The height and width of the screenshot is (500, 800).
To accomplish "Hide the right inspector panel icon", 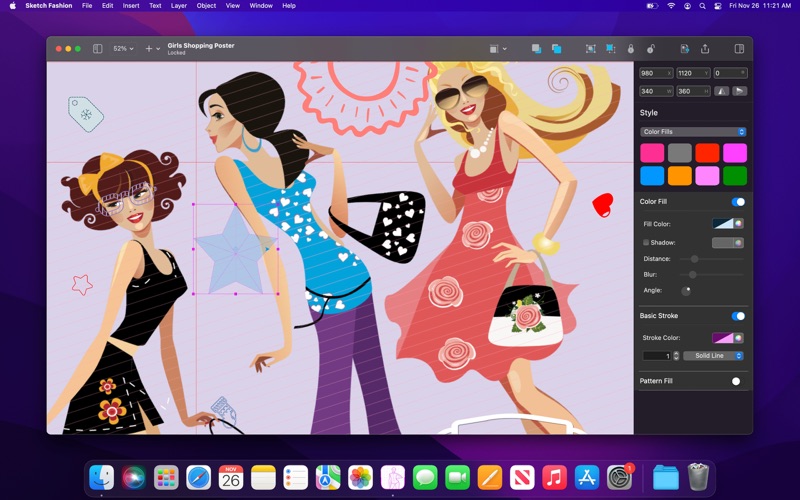I will point(739,48).
